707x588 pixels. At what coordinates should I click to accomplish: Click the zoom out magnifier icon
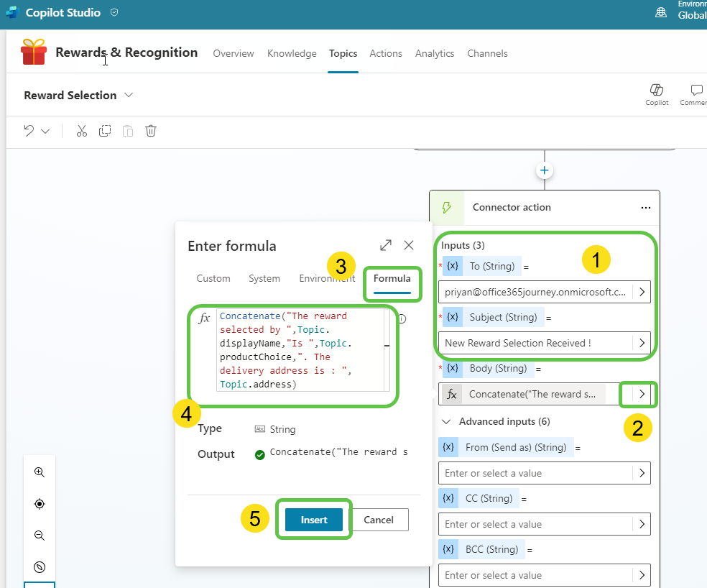tap(40, 536)
